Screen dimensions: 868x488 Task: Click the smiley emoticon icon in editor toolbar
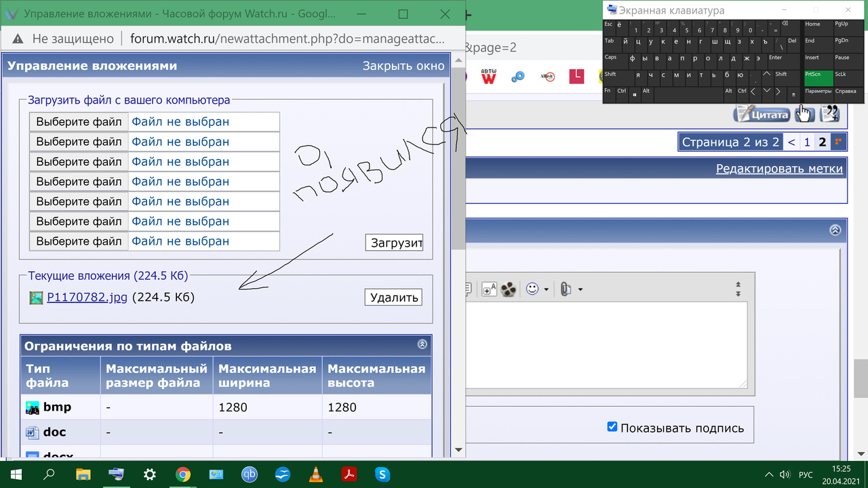pos(532,289)
